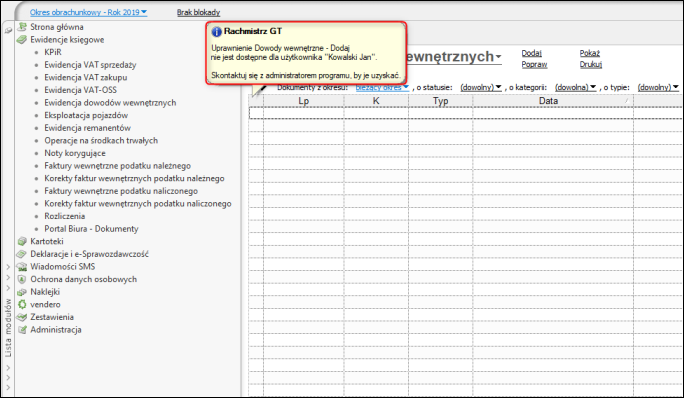Click the Ochrona danych osobowych shield icon
This screenshot has height=398, width=684.
point(22,279)
